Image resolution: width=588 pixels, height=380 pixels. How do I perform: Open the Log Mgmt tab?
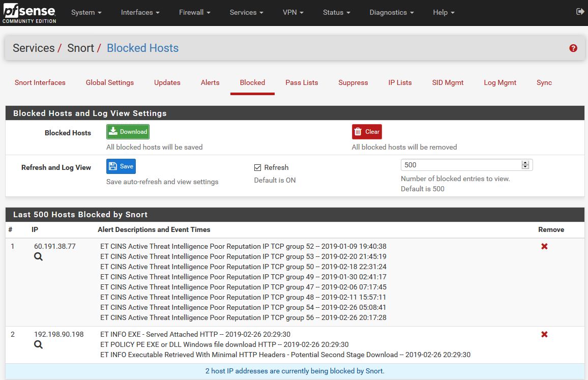(500, 82)
